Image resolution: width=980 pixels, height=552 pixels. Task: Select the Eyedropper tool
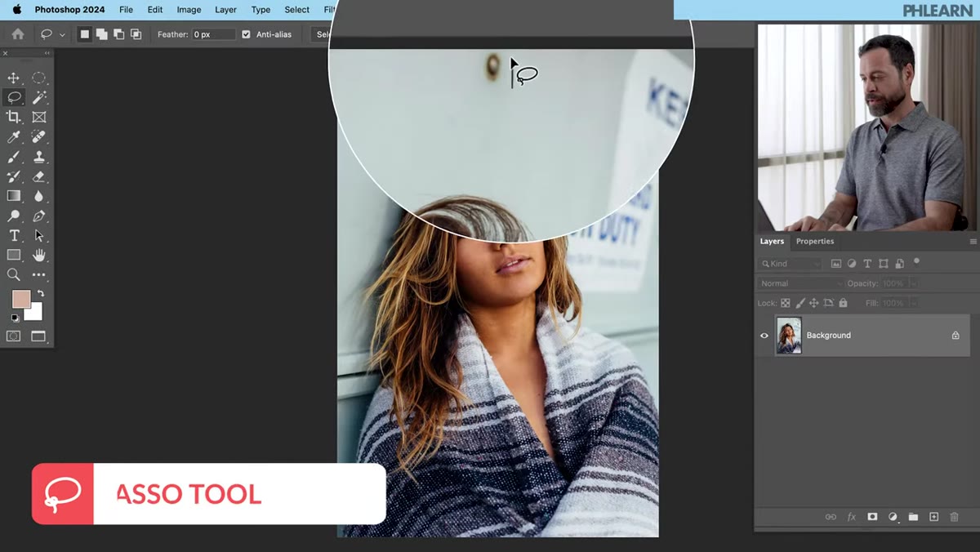(x=14, y=137)
